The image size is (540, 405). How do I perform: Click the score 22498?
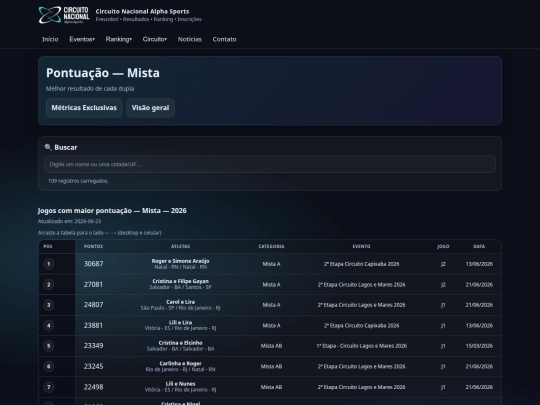93,387
